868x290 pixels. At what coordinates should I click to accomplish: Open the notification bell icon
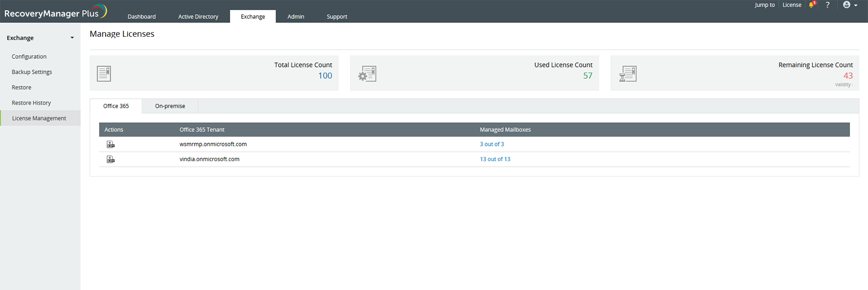(x=812, y=5)
